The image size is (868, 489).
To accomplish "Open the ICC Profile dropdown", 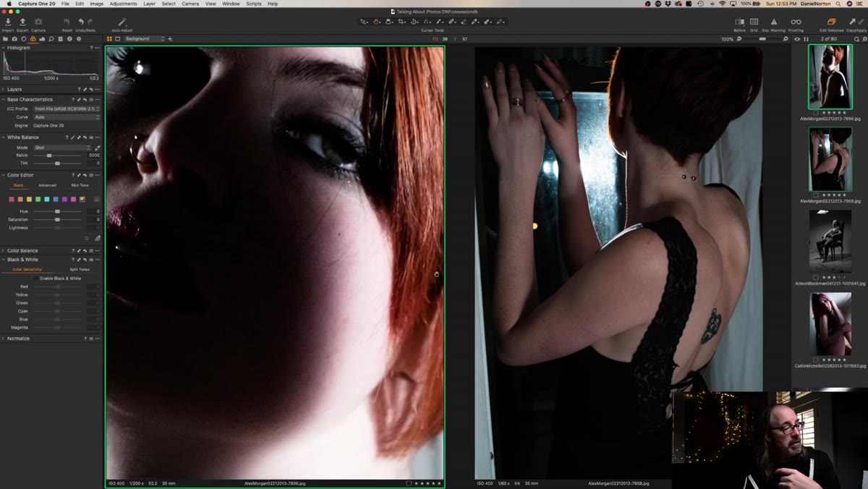I will (x=67, y=109).
